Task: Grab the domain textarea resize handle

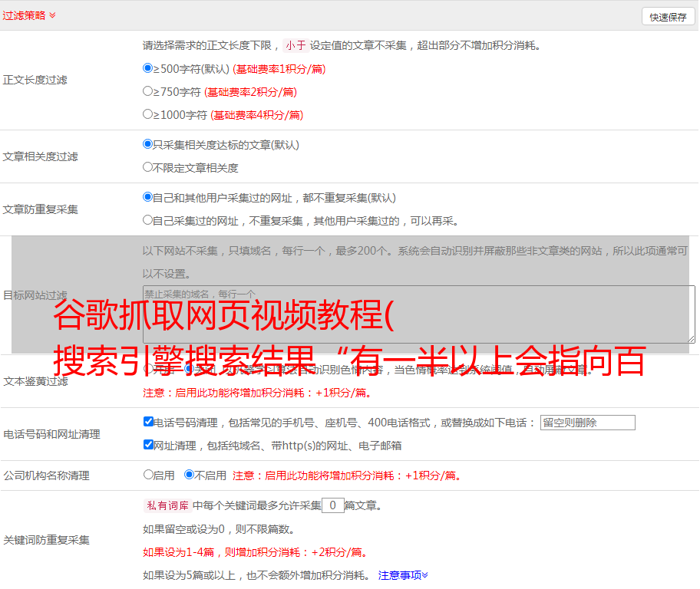Action: pyautogui.click(x=691, y=338)
